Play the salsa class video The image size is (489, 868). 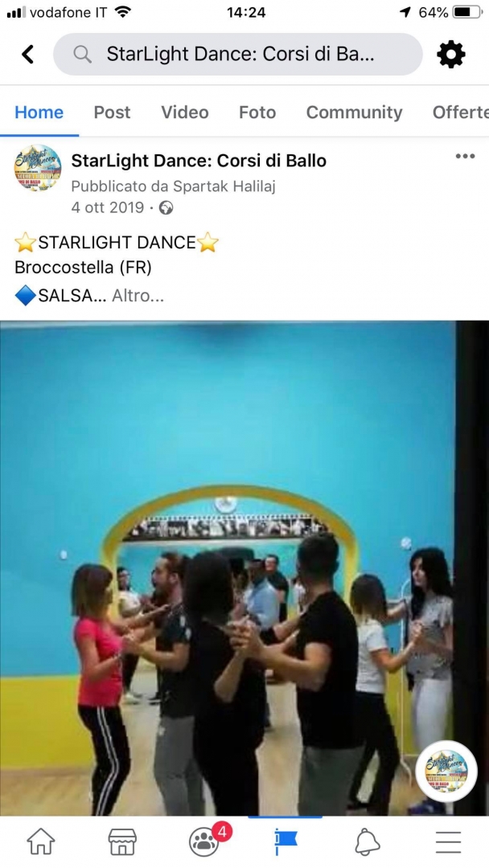point(244,568)
